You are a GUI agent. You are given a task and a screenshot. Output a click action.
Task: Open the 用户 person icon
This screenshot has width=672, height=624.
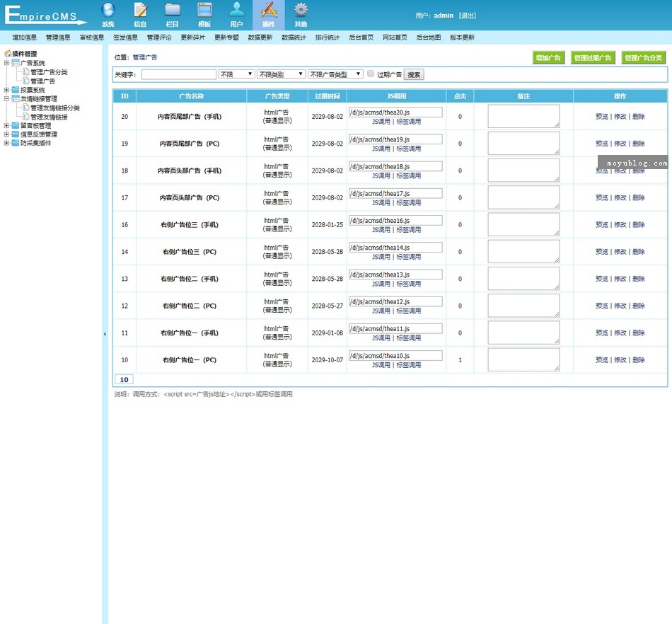236,11
